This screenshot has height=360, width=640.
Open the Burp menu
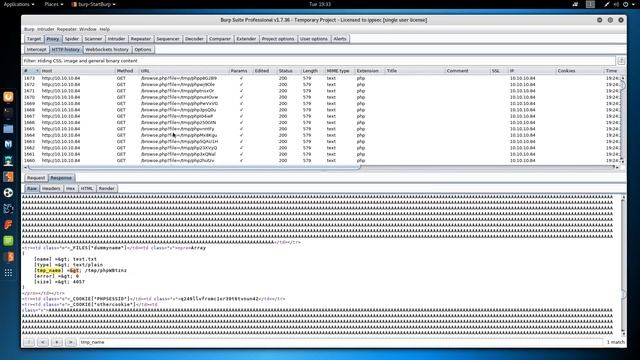pos(29,29)
